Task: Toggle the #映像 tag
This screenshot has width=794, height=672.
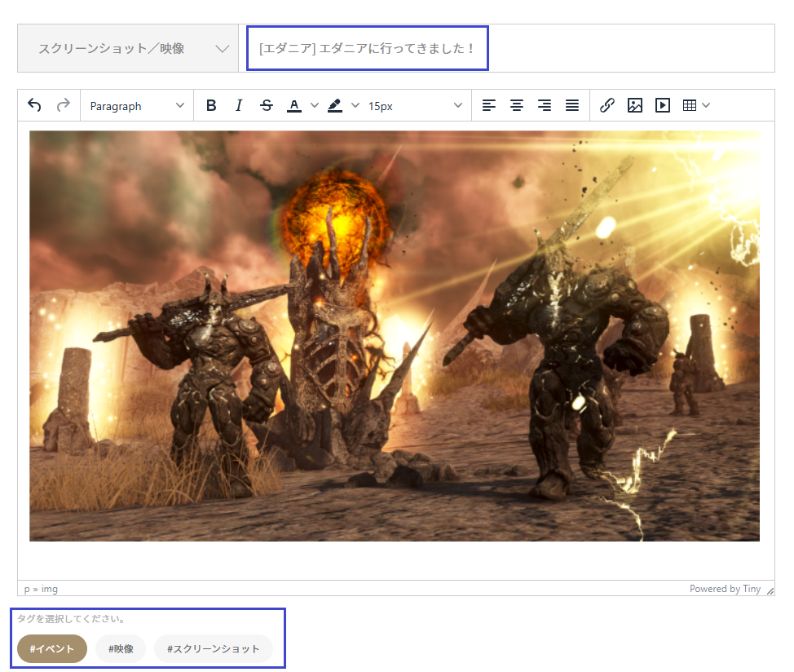Action: click(x=121, y=648)
